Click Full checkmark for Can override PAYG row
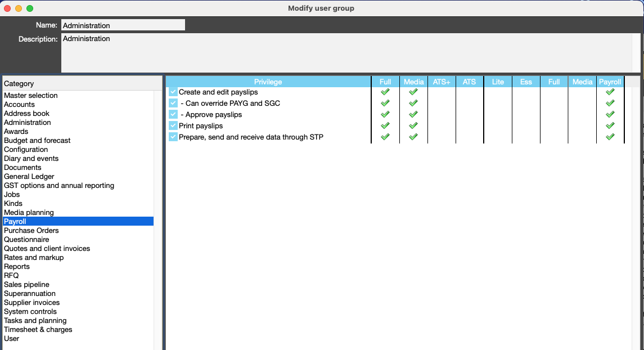Viewport: 644px width, 350px height. (385, 103)
